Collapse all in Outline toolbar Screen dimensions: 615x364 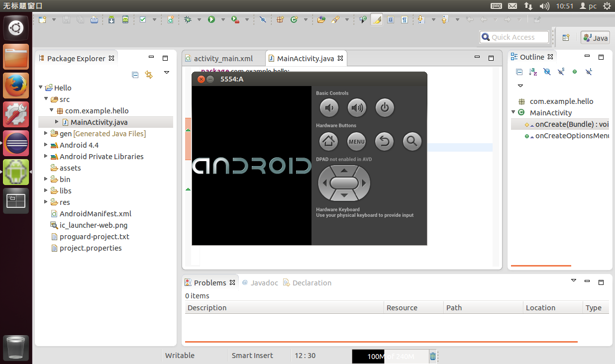click(519, 72)
